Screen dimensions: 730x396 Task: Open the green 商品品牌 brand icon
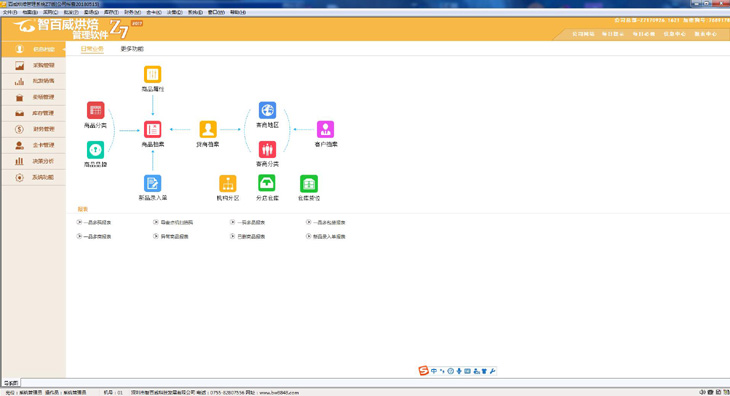point(95,150)
